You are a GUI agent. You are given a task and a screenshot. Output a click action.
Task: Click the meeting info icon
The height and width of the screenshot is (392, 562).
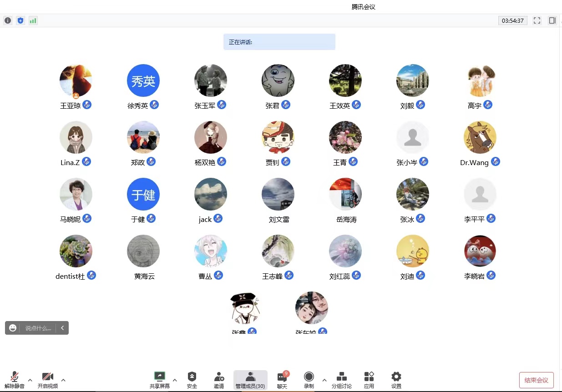point(8,20)
